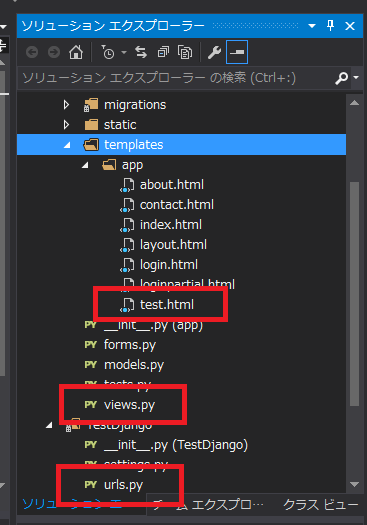Select the app folder under templates
The width and height of the screenshot is (367, 525).
click(132, 165)
